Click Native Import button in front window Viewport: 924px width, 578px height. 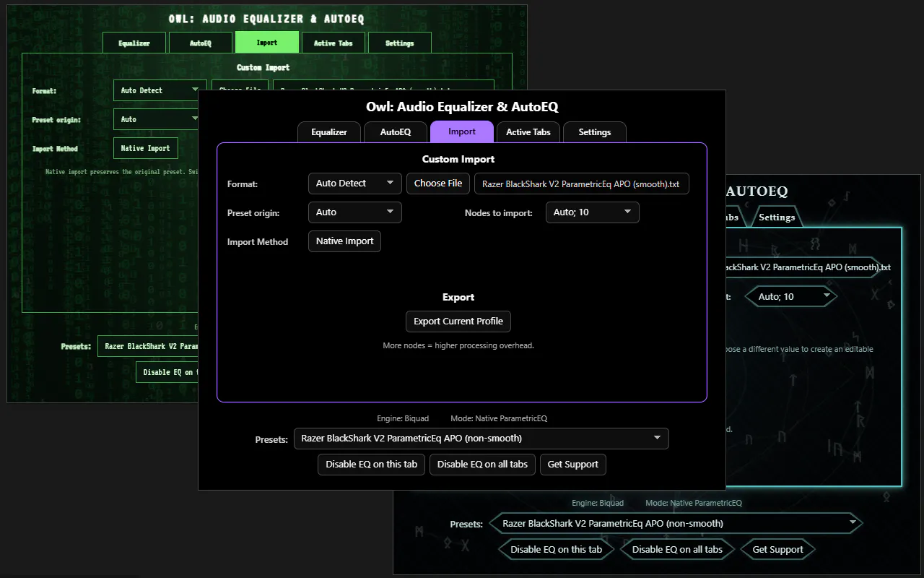point(344,241)
